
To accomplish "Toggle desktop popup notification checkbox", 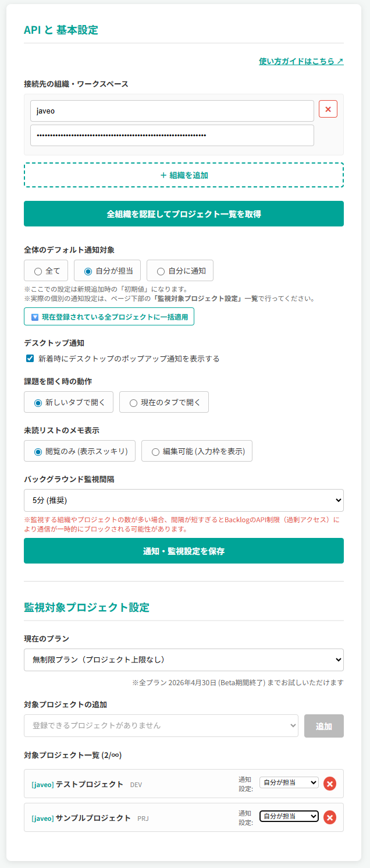I will [30, 359].
